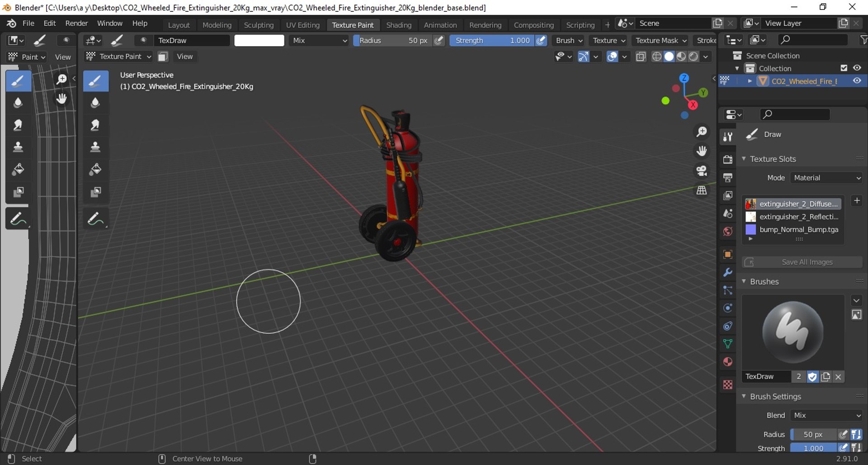This screenshot has height=465, width=868.
Task: Open the Texture checkerboard properties tab
Action: pyautogui.click(x=728, y=384)
